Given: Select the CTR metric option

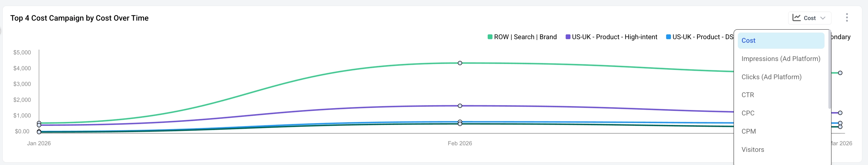Looking at the screenshot, I should pos(748,95).
